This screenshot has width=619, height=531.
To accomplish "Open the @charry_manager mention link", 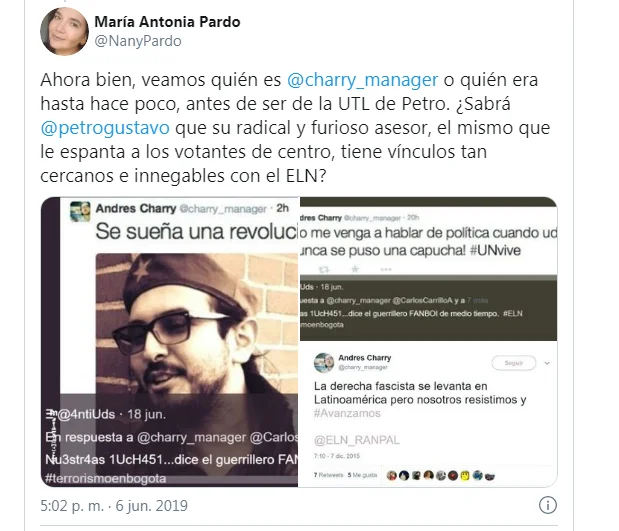I will pyautogui.click(x=362, y=80).
